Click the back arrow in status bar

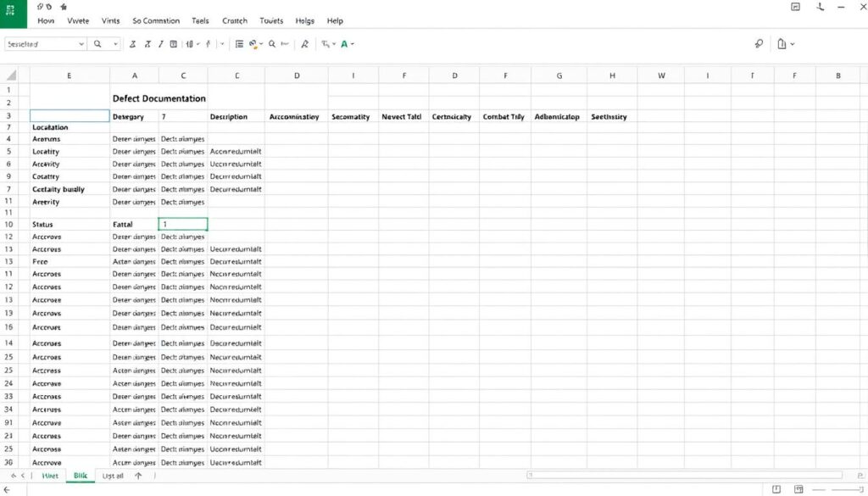(6, 489)
